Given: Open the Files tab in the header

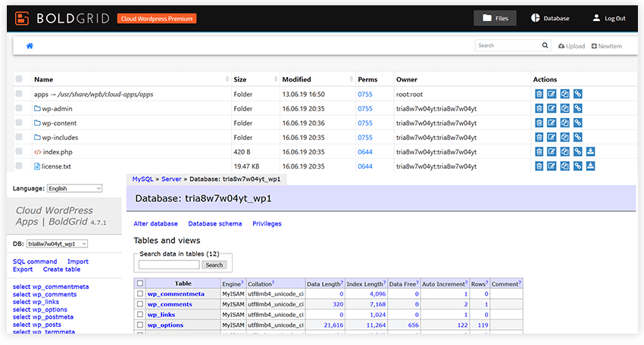Looking at the screenshot, I should (495, 18).
